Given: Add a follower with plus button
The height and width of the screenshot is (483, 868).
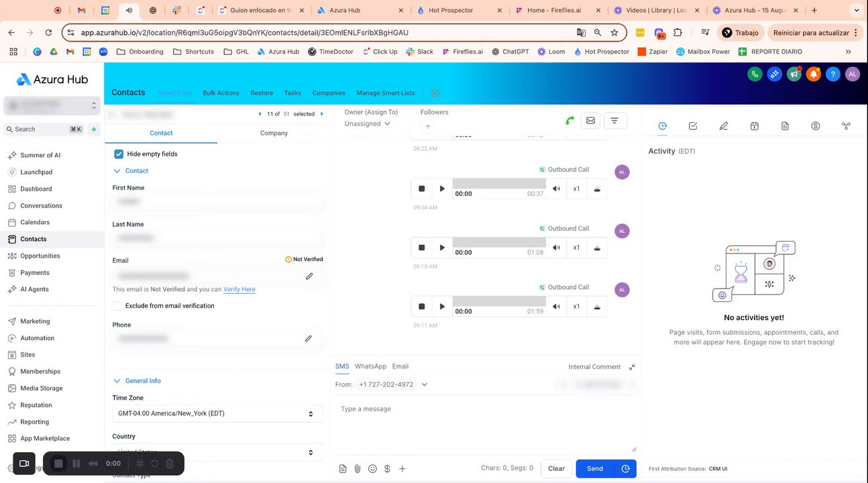Looking at the screenshot, I should pos(428,126).
